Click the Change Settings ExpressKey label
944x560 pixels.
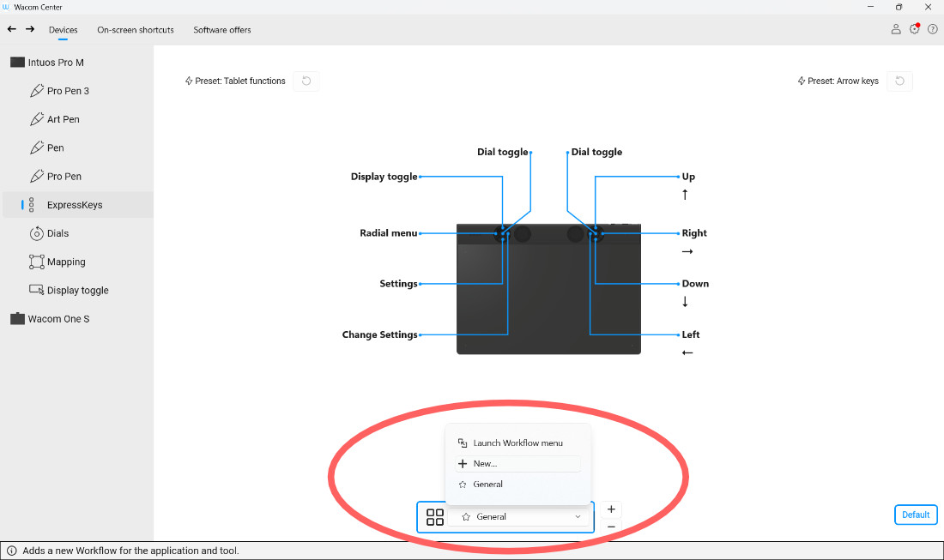(379, 334)
